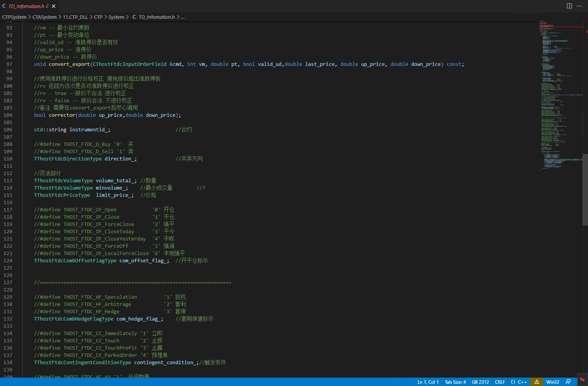
Task: Change CRLF end-of-line sequence
Action: [x=500, y=382]
